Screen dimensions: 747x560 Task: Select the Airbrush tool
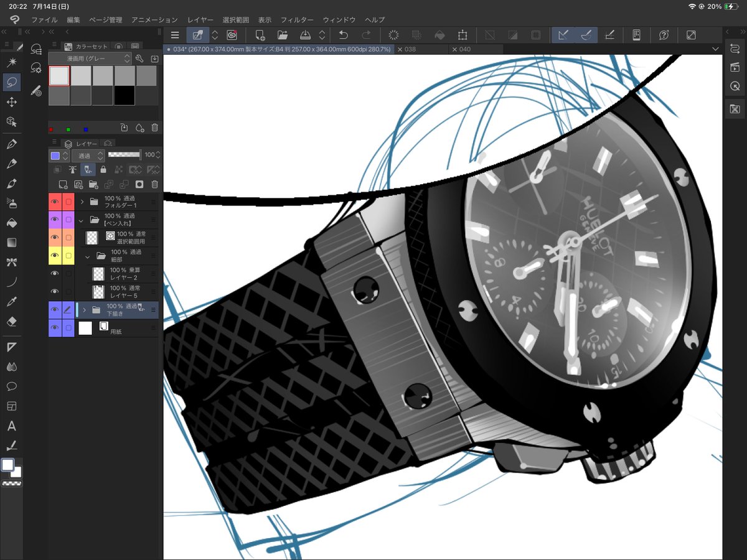[11, 202]
